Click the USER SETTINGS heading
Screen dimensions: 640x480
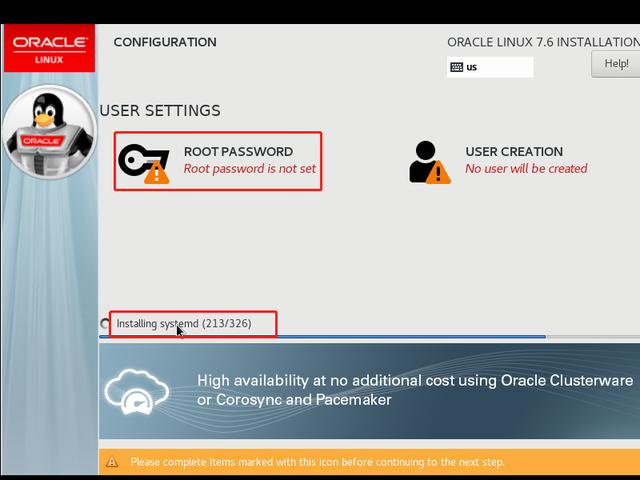160,111
